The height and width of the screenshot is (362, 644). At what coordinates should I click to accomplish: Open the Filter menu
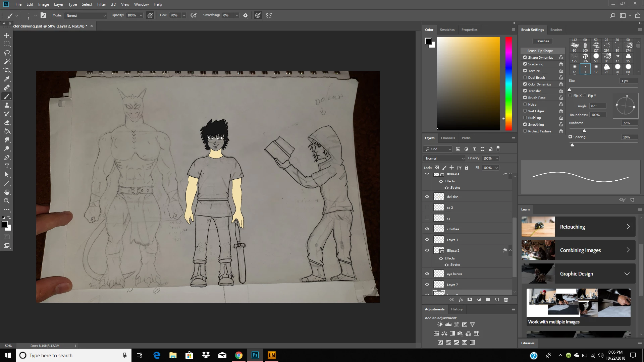click(x=101, y=4)
